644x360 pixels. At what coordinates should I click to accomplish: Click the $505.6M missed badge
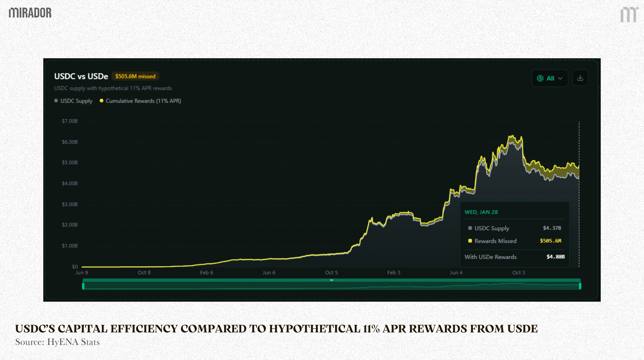[x=135, y=76]
